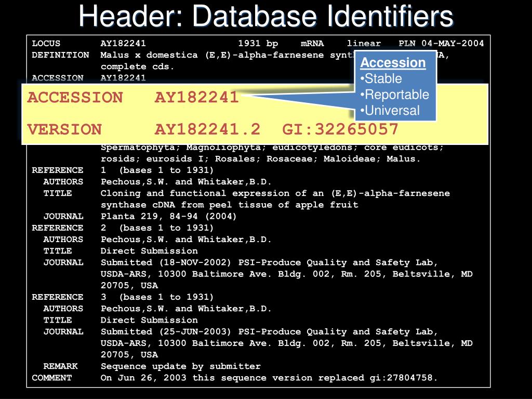Click the title line "Cloning and functional expression"
Image resolution: width=532 pixels, height=399 pixels.
point(275,193)
